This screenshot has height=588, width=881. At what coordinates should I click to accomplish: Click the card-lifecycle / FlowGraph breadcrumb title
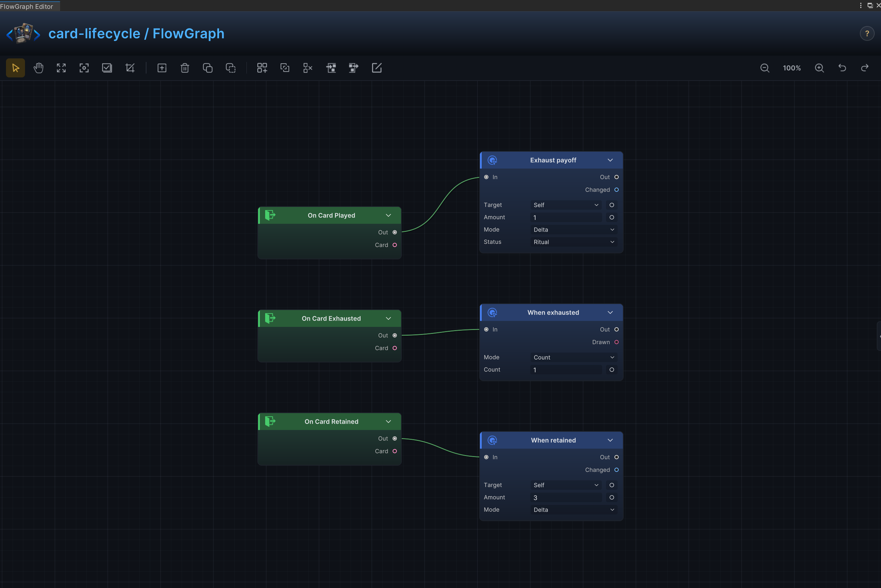click(136, 33)
